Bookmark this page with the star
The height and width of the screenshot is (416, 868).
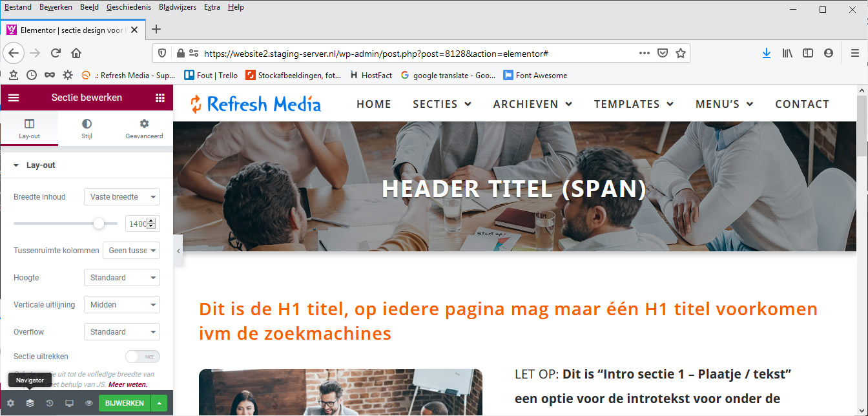tap(680, 54)
